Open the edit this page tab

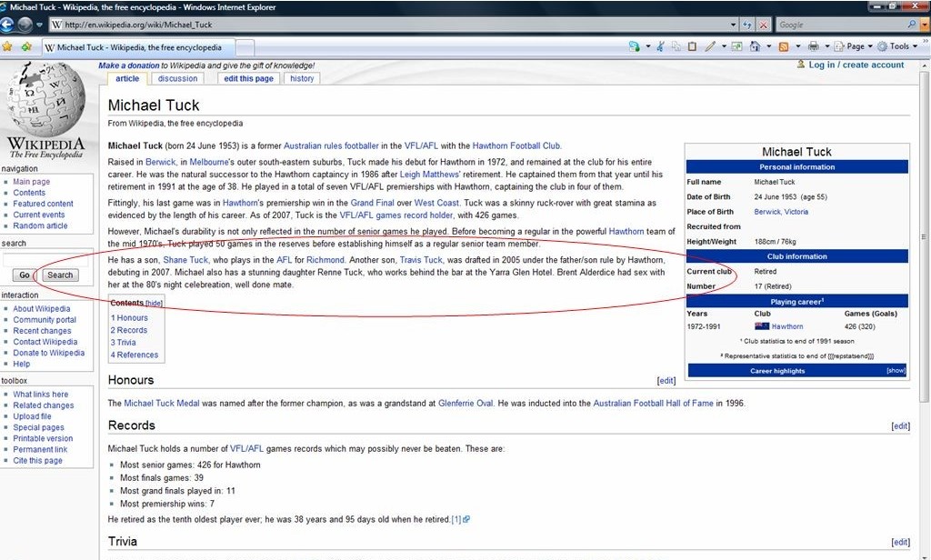[249, 78]
